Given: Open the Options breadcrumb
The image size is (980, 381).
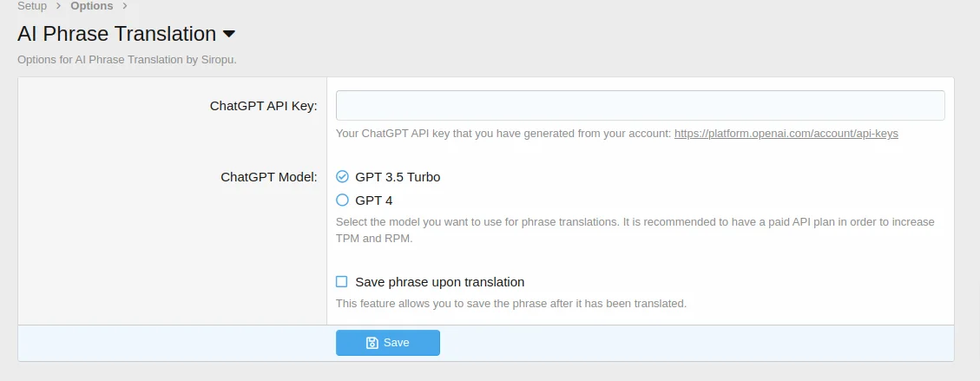Looking at the screenshot, I should coord(92,6).
